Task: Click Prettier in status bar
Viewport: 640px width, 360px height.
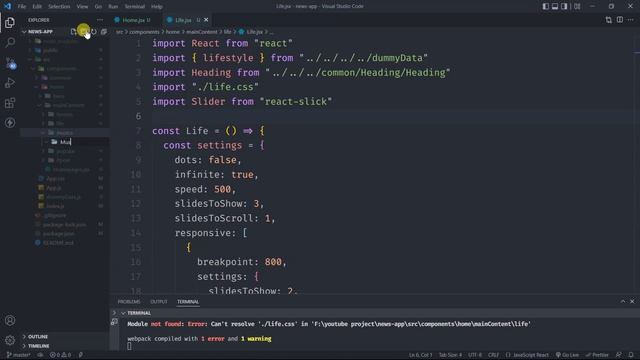Action: click(x=598, y=355)
